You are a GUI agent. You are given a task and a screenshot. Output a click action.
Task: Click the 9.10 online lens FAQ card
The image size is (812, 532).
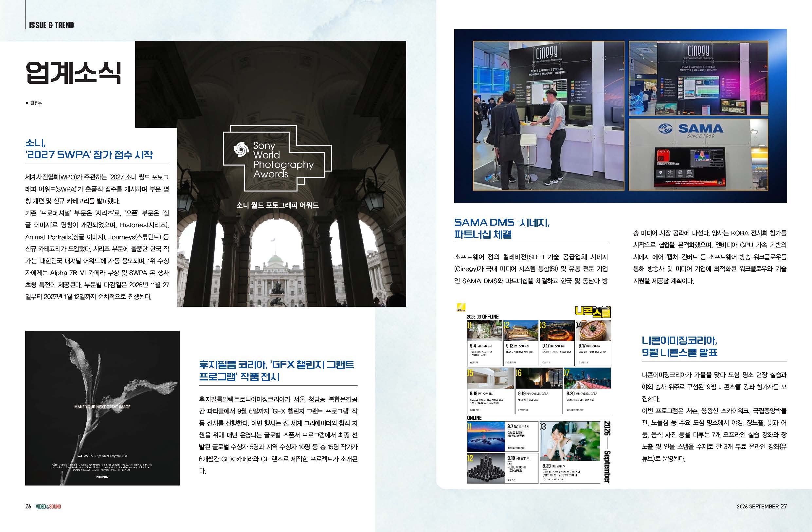(503, 468)
